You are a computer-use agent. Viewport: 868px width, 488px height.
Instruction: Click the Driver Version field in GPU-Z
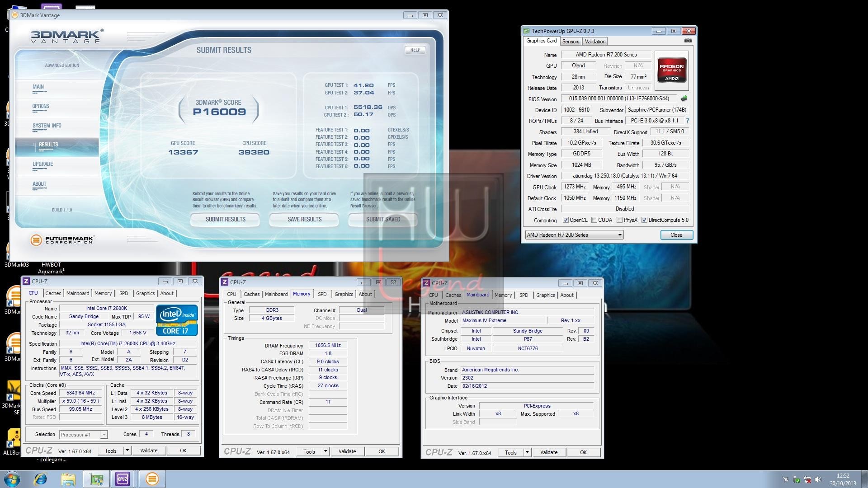[x=625, y=176]
